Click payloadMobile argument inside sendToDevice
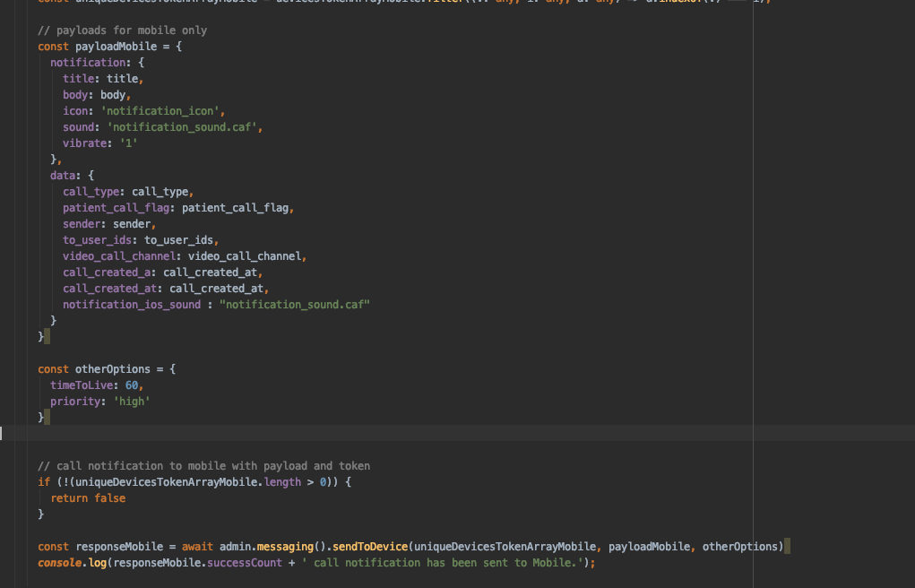The image size is (915, 588). tap(649, 547)
